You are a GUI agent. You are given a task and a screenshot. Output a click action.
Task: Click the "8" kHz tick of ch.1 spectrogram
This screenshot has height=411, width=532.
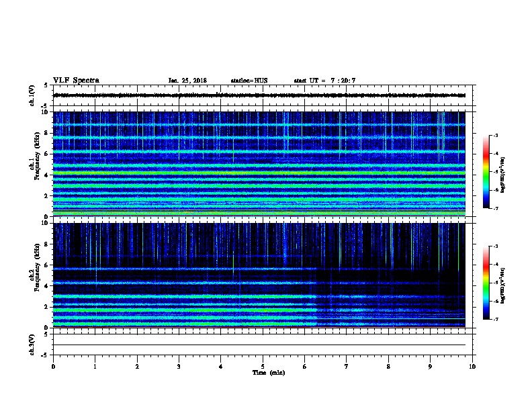point(46,133)
